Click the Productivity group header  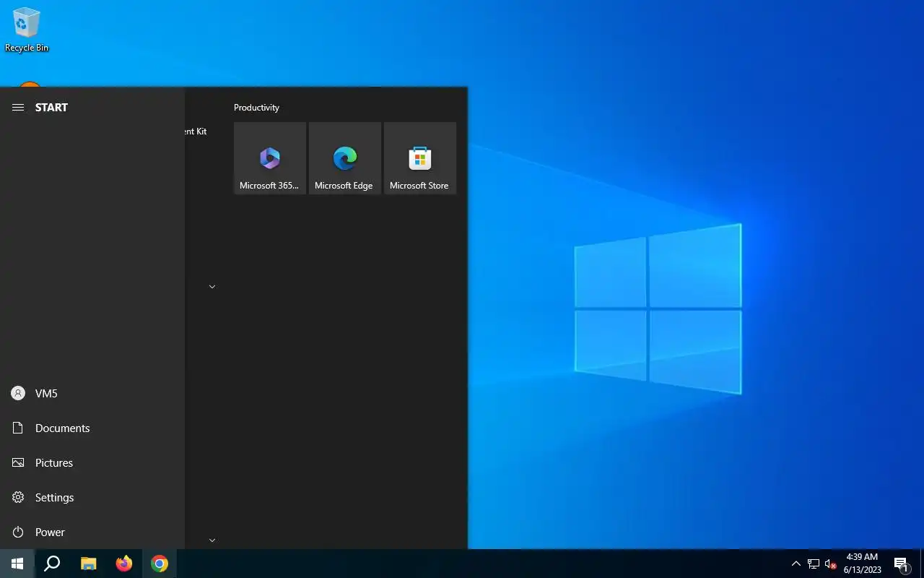click(x=256, y=108)
